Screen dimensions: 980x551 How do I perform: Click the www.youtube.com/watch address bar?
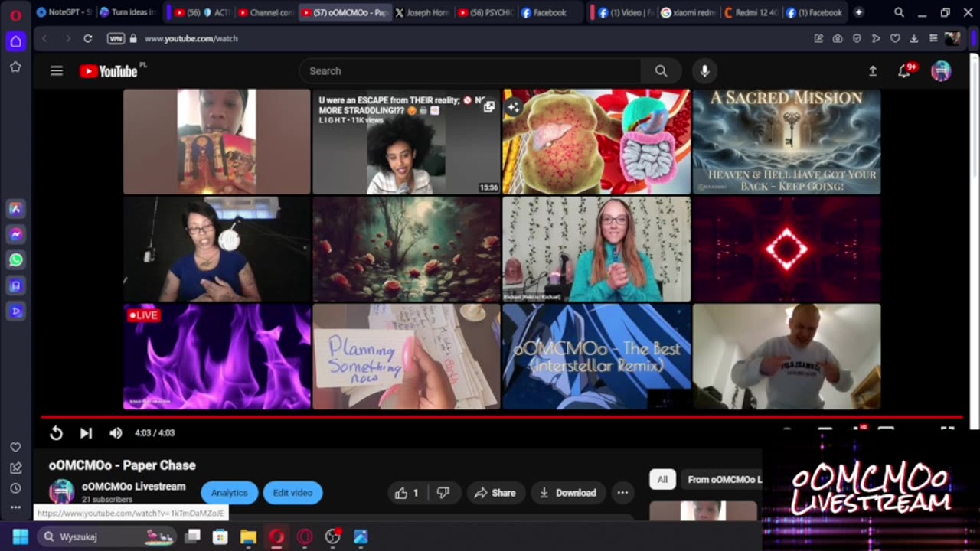tap(191, 38)
